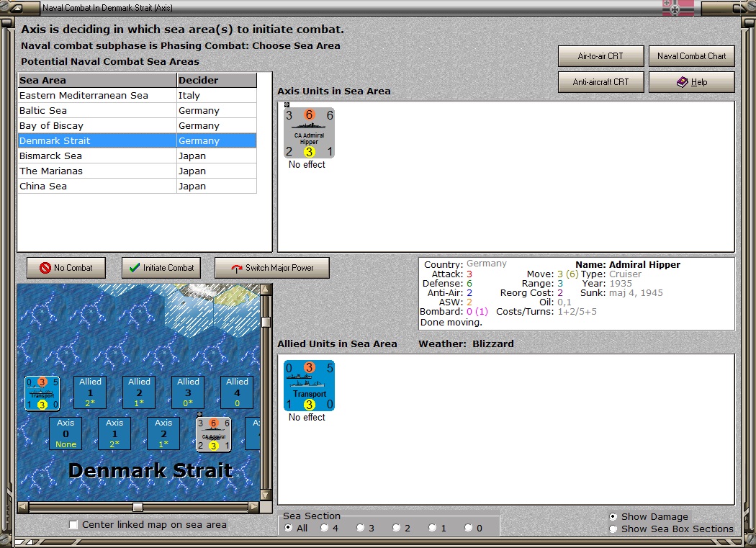Click the German flag icon in the title bar
The width and height of the screenshot is (756, 548).
pos(678,8)
